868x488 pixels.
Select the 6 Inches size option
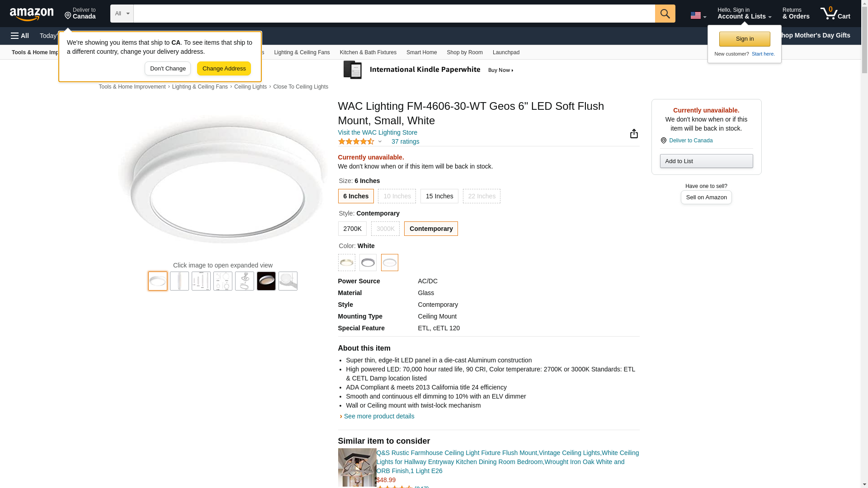356,196
